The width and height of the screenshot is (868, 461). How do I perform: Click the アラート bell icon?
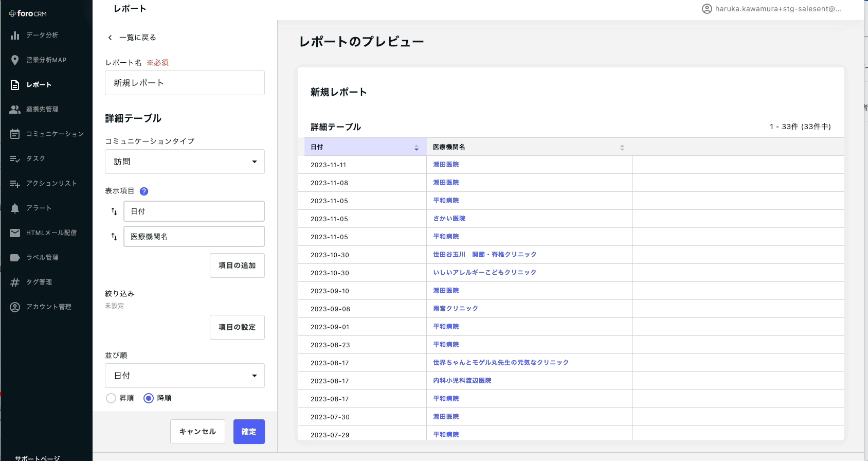point(15,208)
